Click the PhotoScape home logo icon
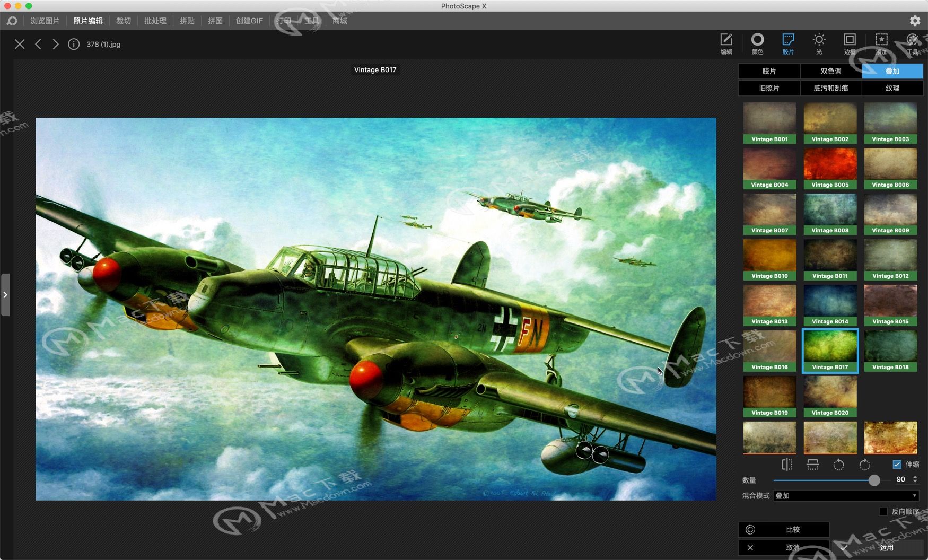Image resolution: width=928 pixels, height=560 pixels. (12, 21)
